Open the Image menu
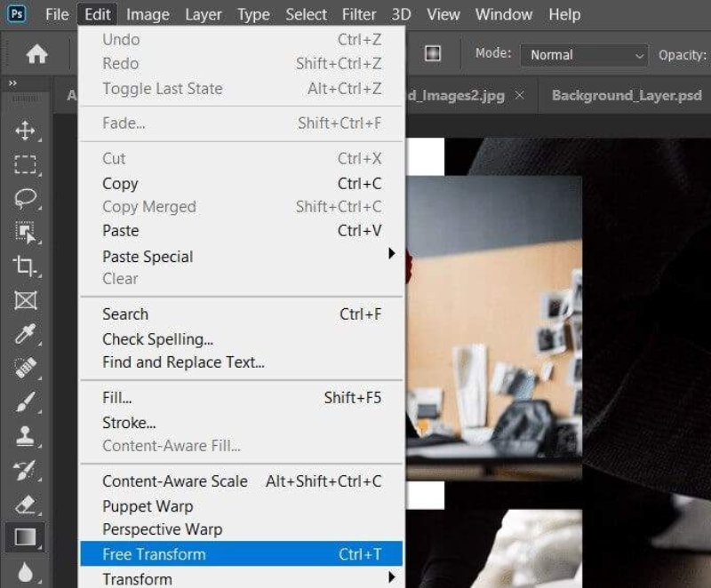This screenshot has width=711, height=588. click(148, 14)
